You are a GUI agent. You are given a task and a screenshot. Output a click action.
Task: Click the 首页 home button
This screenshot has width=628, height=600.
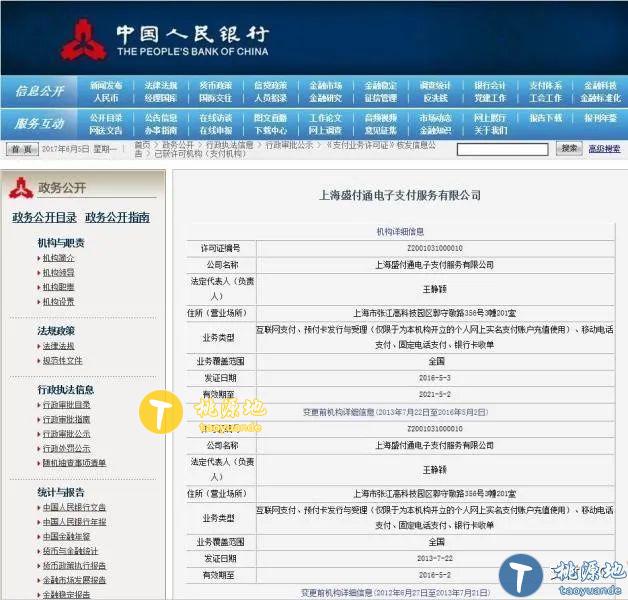[x=22, y=149]
